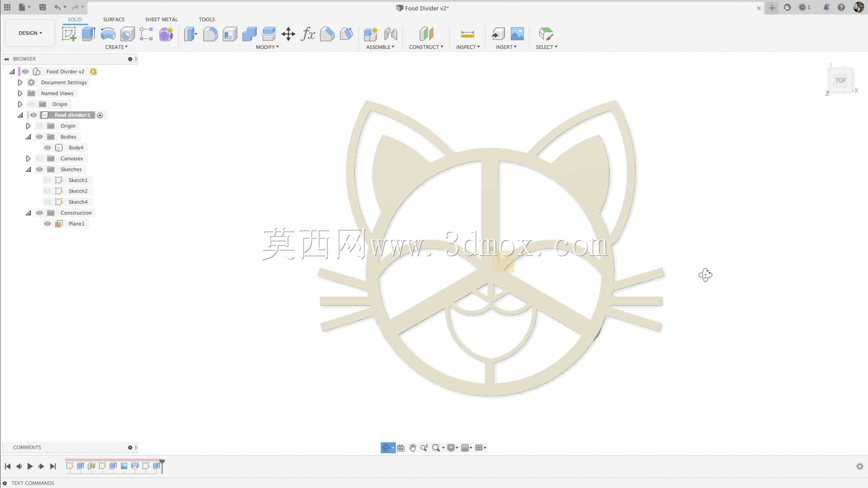Expand the Canvases folder
868x488 pixels.
[x=28, y=159]
